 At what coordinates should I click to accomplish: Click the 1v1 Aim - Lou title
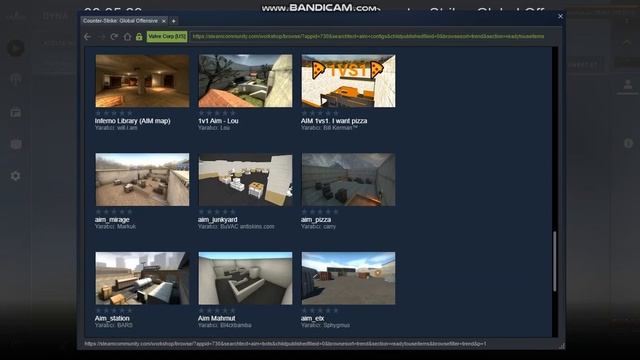point(218,121)
